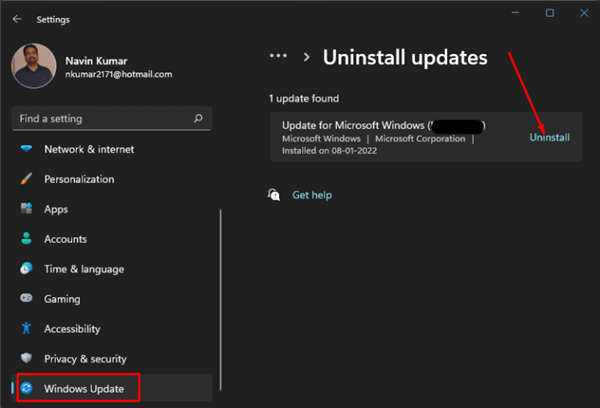
Task: Click the Uninstall link for the update
Action: click(x=549, y=137)
